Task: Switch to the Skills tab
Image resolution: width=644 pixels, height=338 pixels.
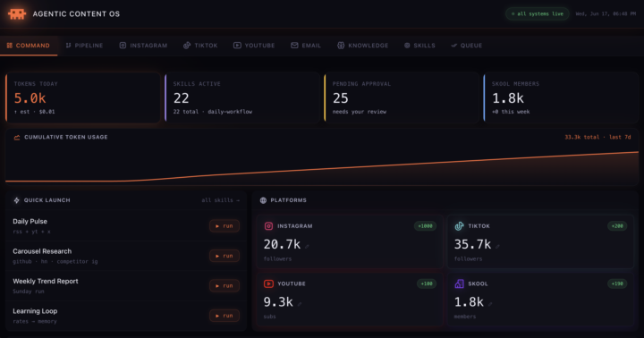Action: coord(419,46)
